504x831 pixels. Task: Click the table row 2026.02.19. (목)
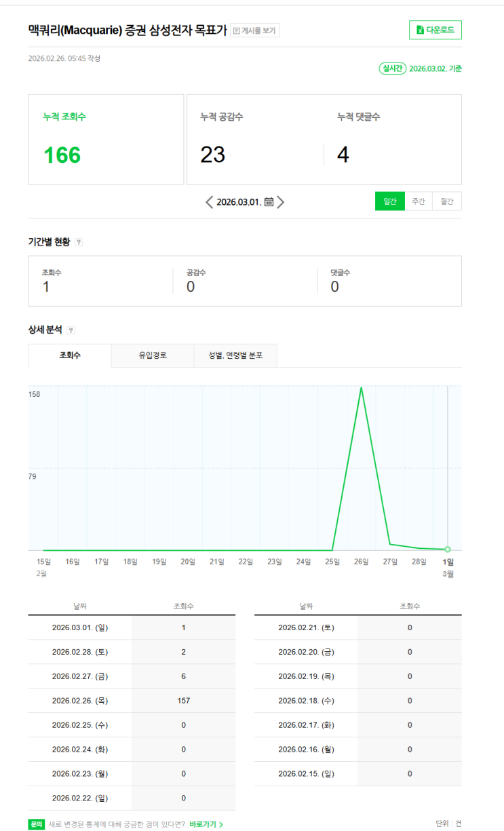[x=358, y=676]
